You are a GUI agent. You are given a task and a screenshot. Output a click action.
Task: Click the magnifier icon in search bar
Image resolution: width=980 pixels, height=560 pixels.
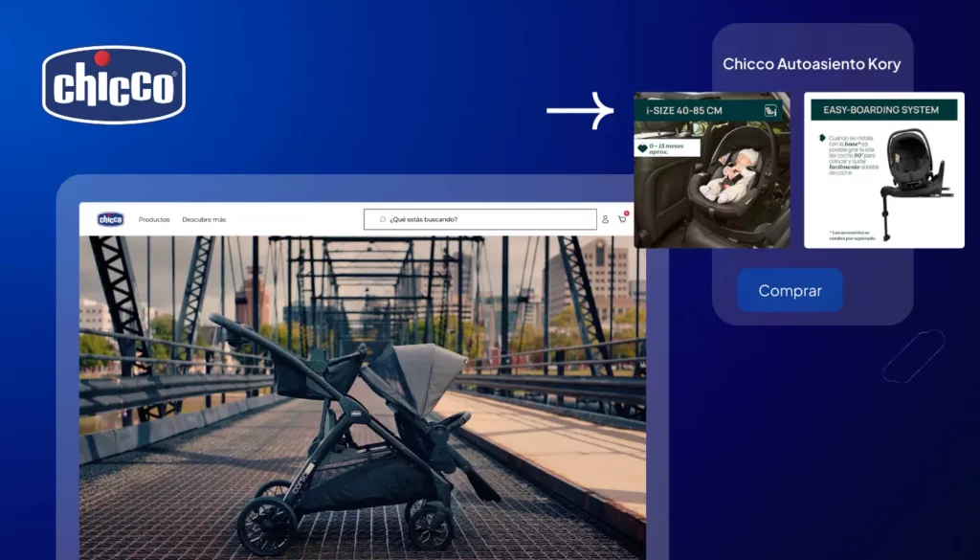point(382,219)
